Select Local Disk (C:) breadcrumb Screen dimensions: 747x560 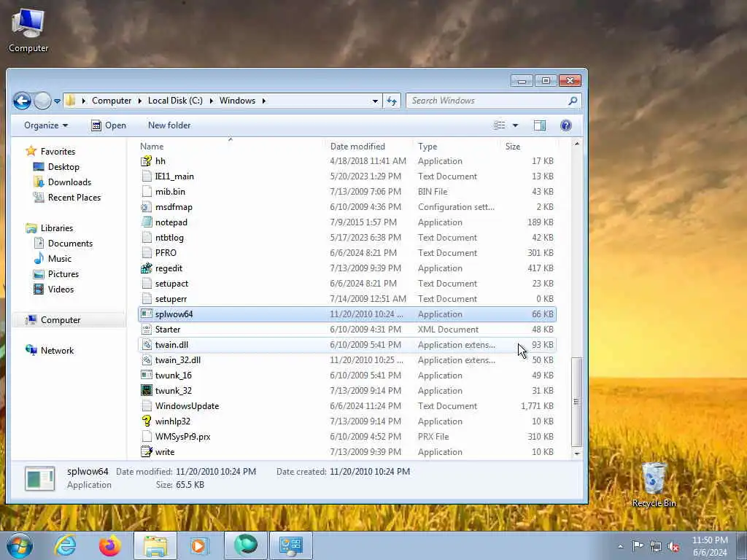pos(175,101)
